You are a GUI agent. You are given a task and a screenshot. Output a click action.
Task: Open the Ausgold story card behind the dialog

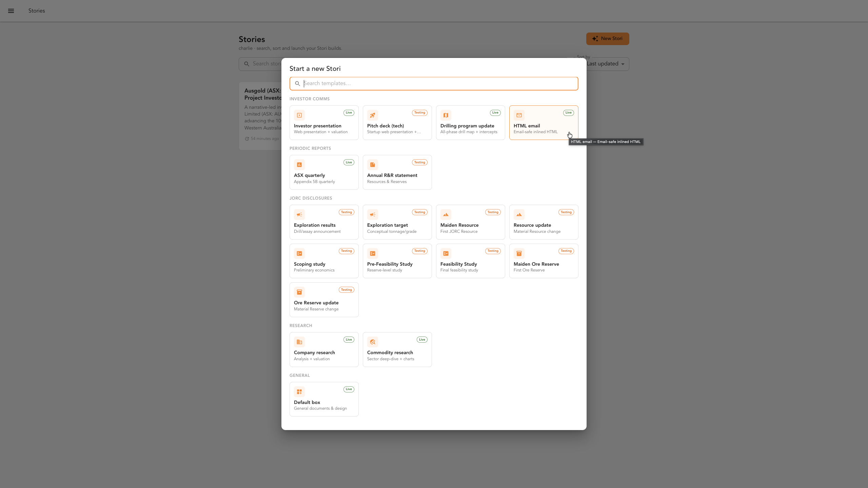260,116
